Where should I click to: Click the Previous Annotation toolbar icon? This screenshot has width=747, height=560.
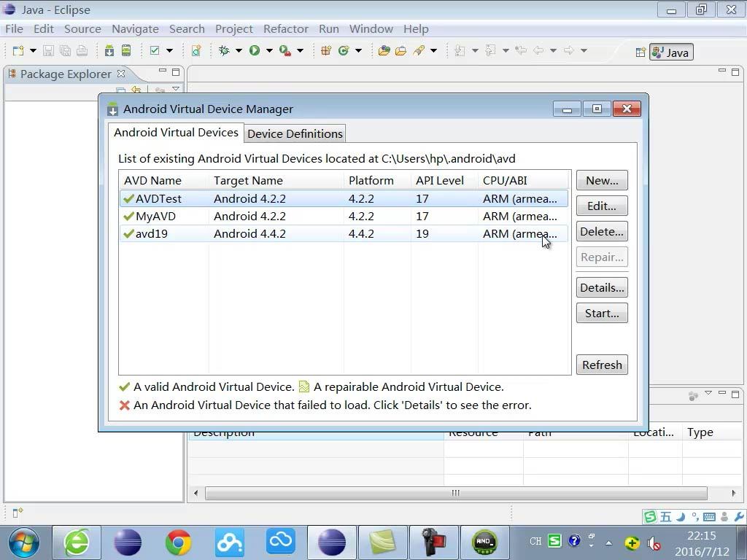[x=491, y=50]
